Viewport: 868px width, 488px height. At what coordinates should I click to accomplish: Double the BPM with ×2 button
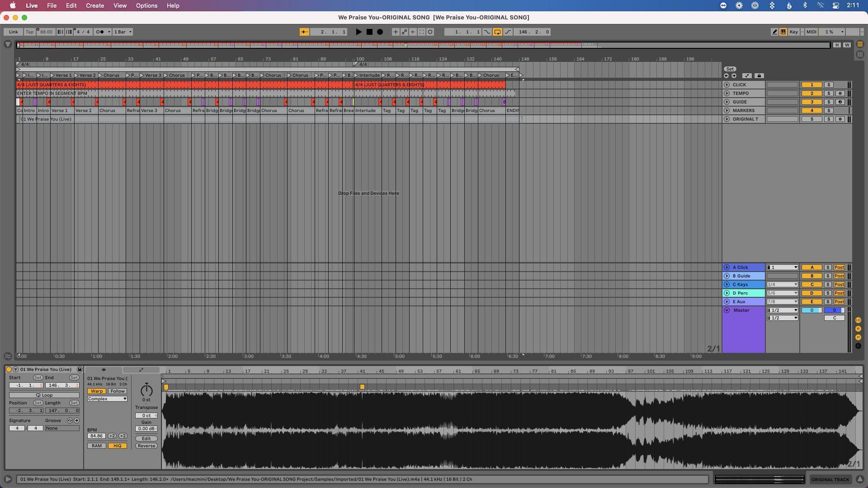tap(123, 436)
